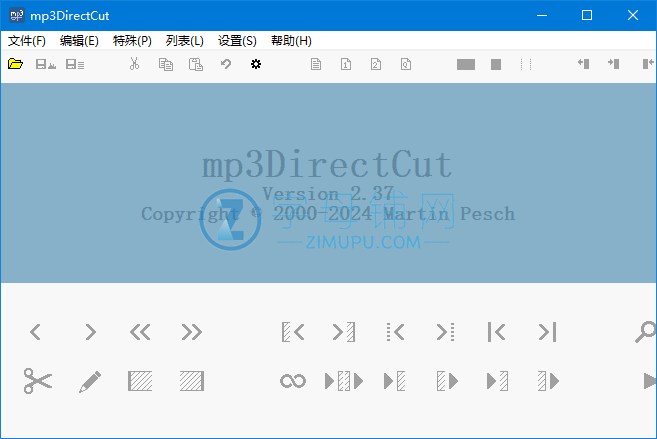Click the document icon marked Q
The width and height of the screenshot is (657, 439).
[x=406, y=64]
